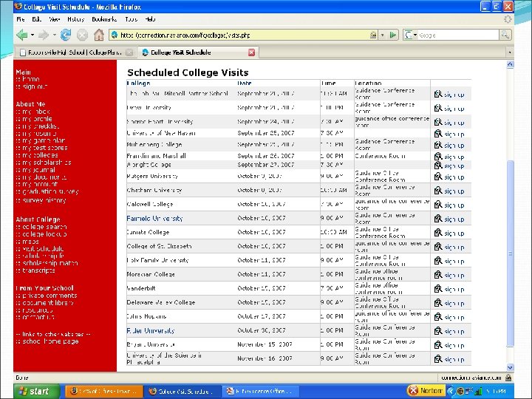Open the Help menu
This screenshot has width=532, height=399.
click(x=150, y=19)
